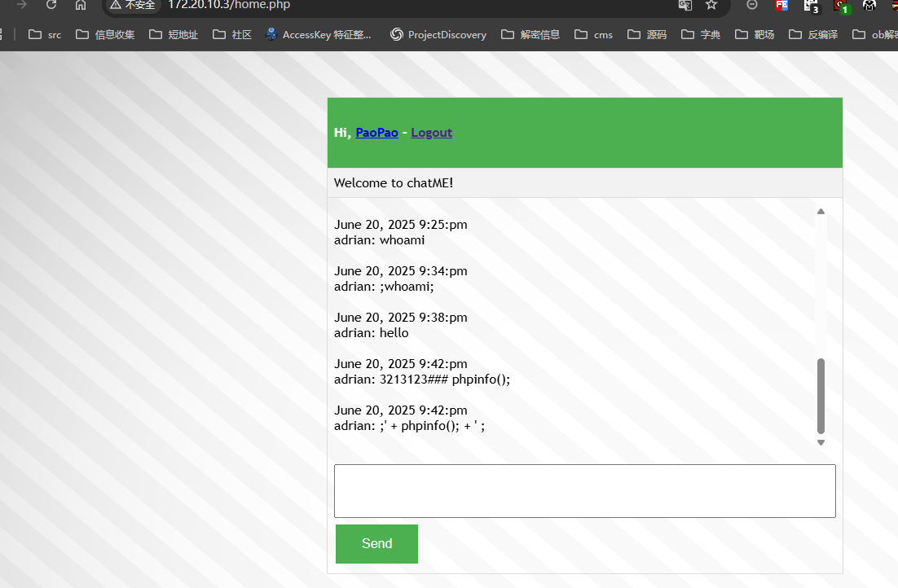Image resolution: width=898 pixels, height=588 pixels.
Task: Open the red FE extension icon
Action: tap(781, 5)
